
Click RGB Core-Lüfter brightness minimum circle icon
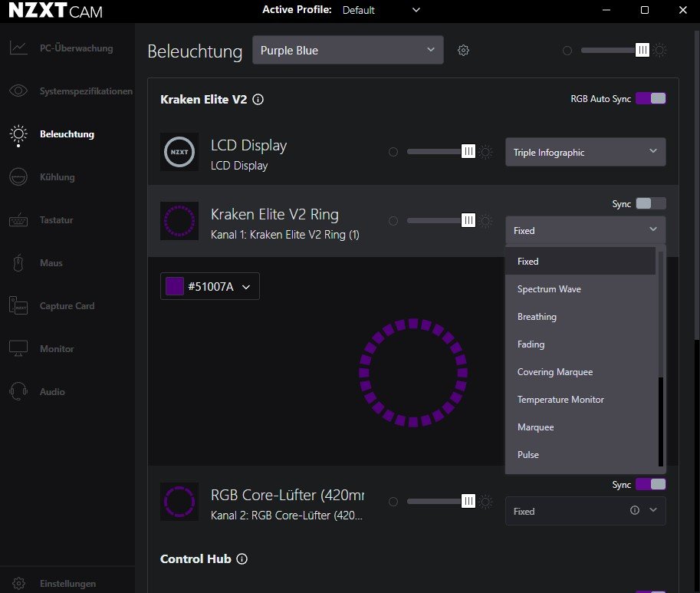click(393, 502)
